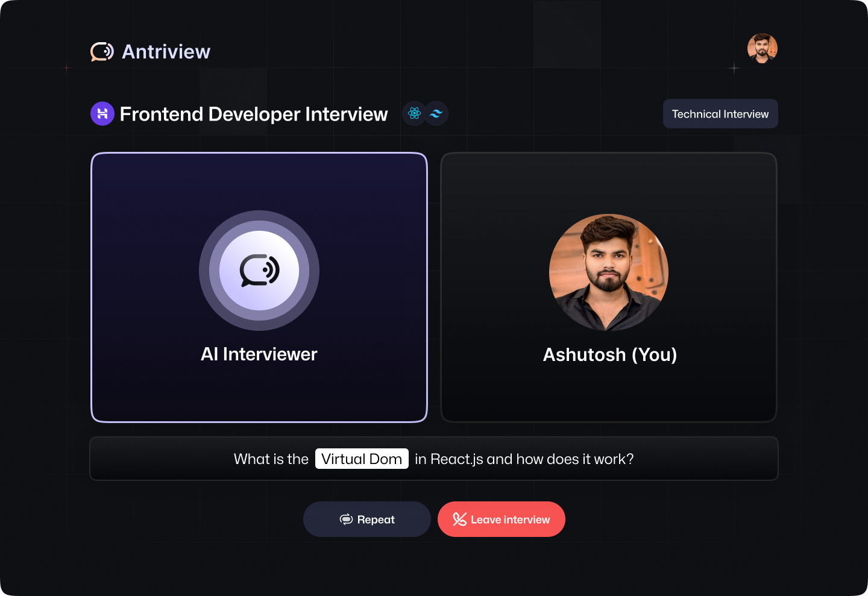This screenshot has width=868, height=596.
Task: Click the Ashutosh (You) name label
Action: (x=610, y=355)
